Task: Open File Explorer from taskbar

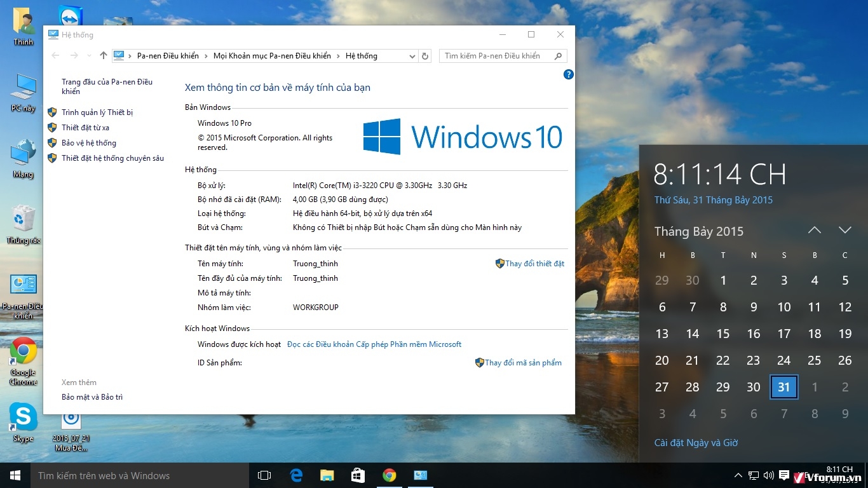Action: pos(327,475)
